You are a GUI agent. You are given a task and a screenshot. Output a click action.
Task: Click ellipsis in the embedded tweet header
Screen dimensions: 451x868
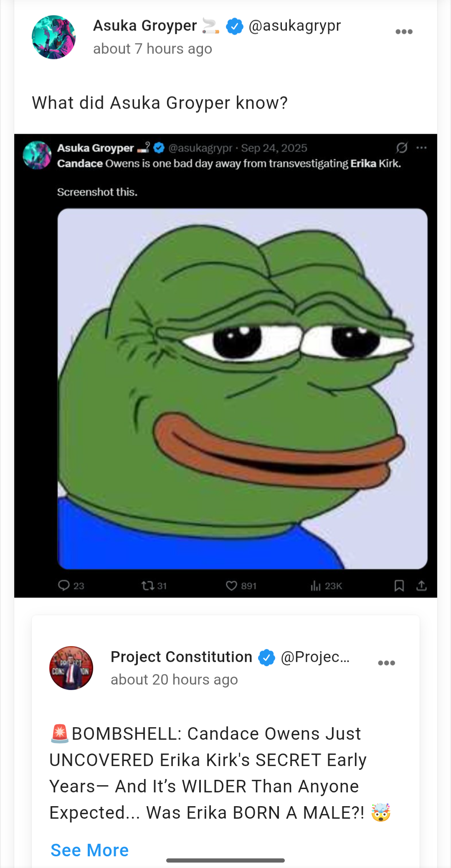pos(422,148)
